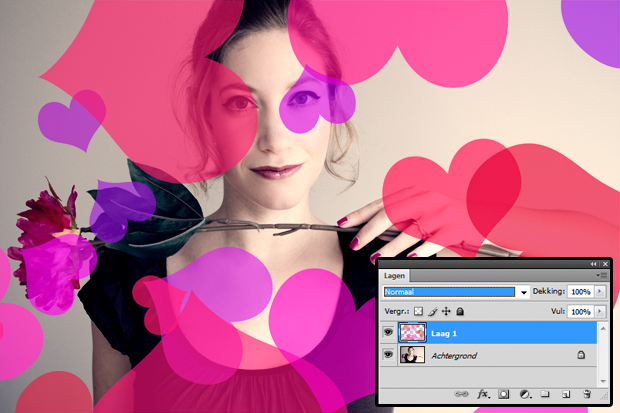Viewport: 620px width, 413px height.
Task: Create new fill or adjustment layer
Action: pos(525,394)
